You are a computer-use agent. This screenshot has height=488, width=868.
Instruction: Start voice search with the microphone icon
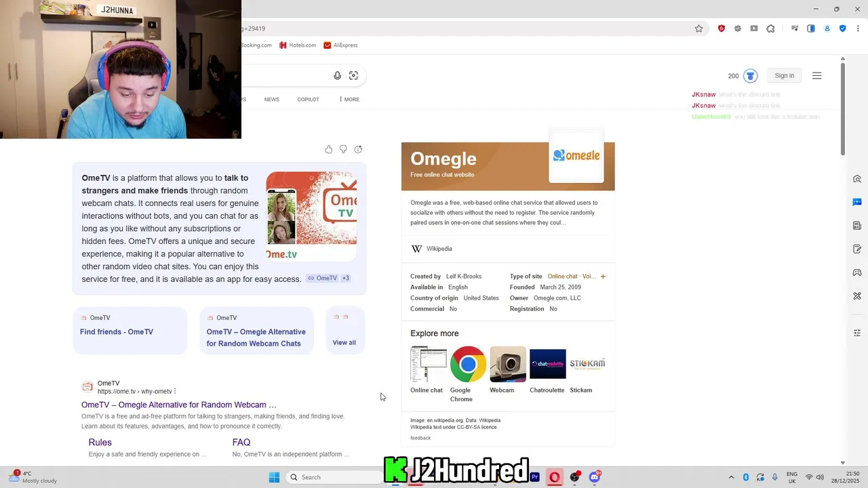pos(337,75)
